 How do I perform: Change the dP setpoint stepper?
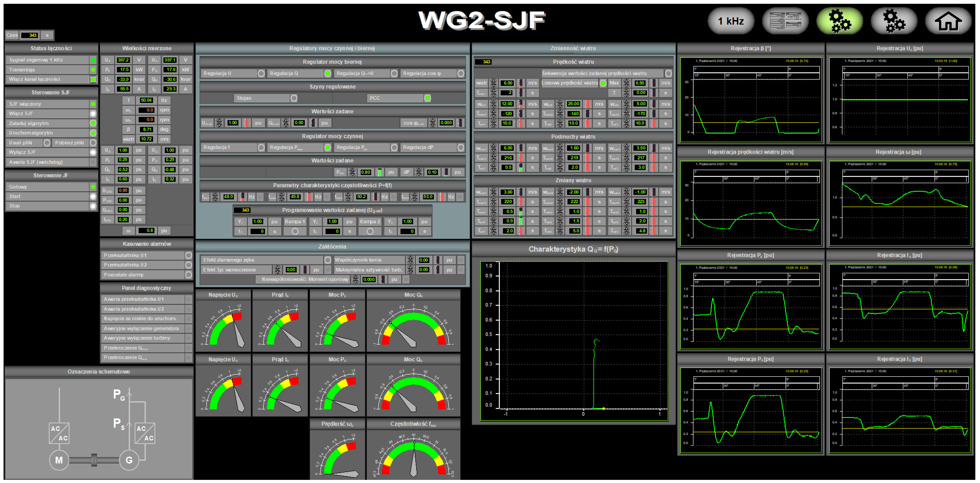(x=419, y=172)
